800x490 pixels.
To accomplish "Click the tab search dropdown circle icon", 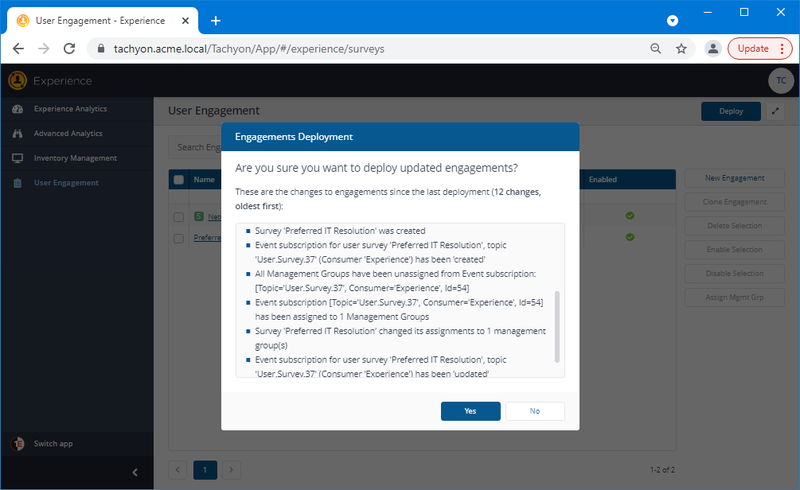I will click(x=672, y=20).
